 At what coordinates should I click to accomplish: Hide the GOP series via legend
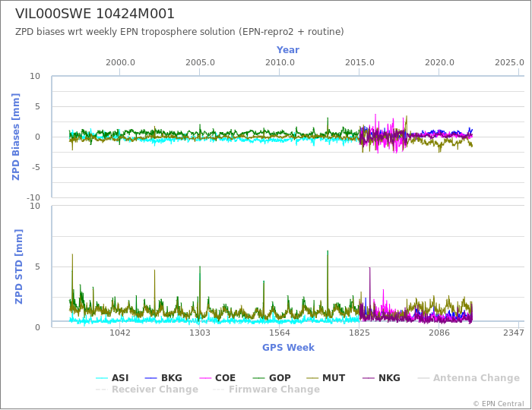point(272,378)
